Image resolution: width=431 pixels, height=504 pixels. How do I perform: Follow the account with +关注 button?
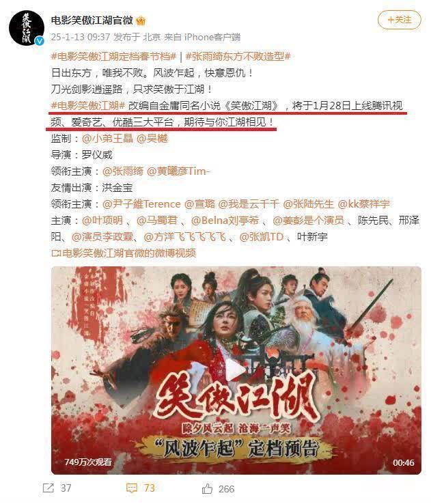399,20
